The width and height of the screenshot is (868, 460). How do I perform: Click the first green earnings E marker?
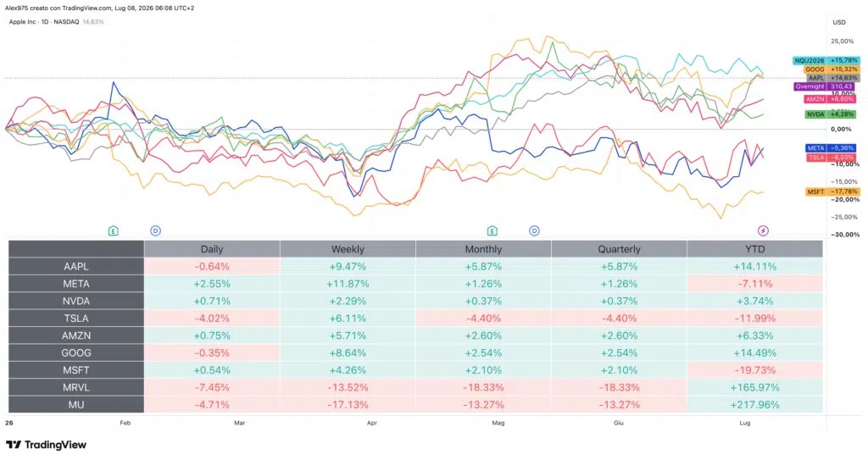click(x=113, y=230)
